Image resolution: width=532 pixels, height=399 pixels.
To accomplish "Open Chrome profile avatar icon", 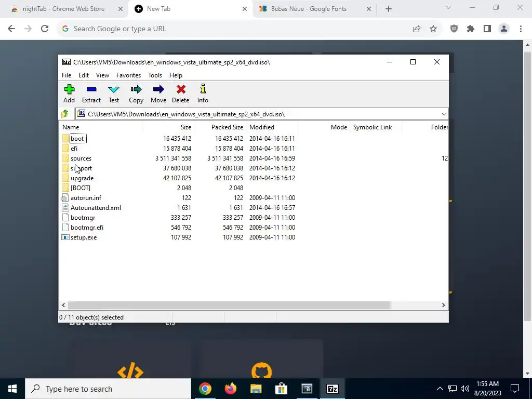I will click(504, 29).
